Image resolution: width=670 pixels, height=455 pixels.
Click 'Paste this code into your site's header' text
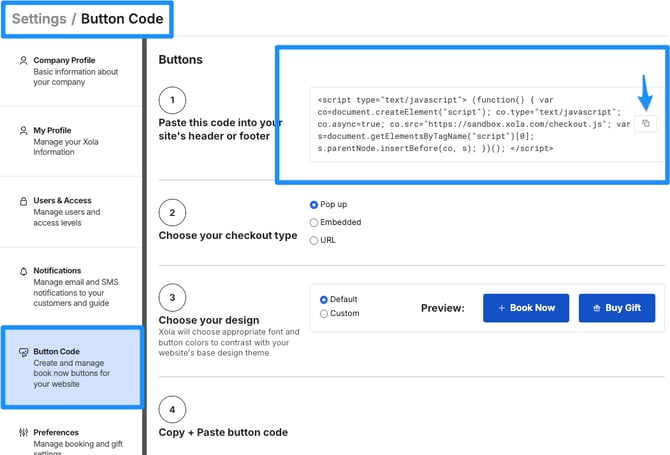[220, 129]
